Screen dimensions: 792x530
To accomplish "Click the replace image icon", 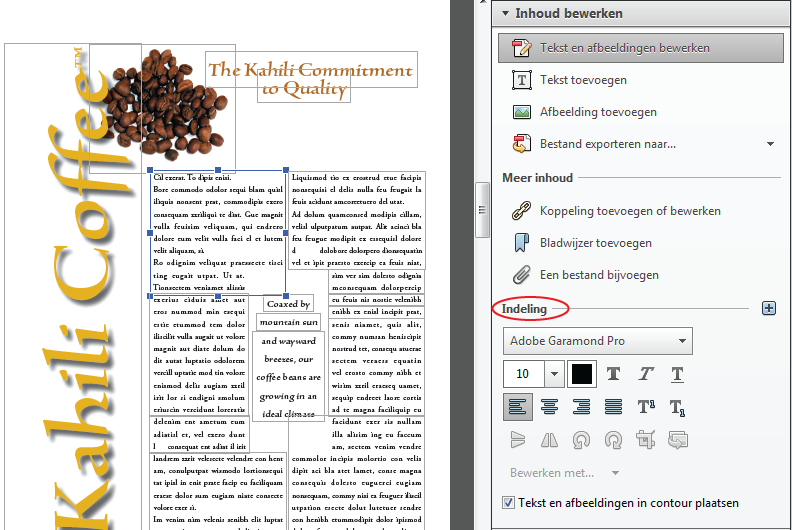I will click(x=678, y=440).
